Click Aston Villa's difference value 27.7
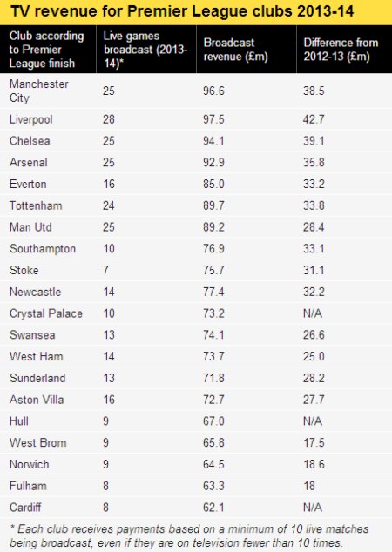The height and width of the screenshot is (552, 392). pyautogui.click(x=314, y=400)
